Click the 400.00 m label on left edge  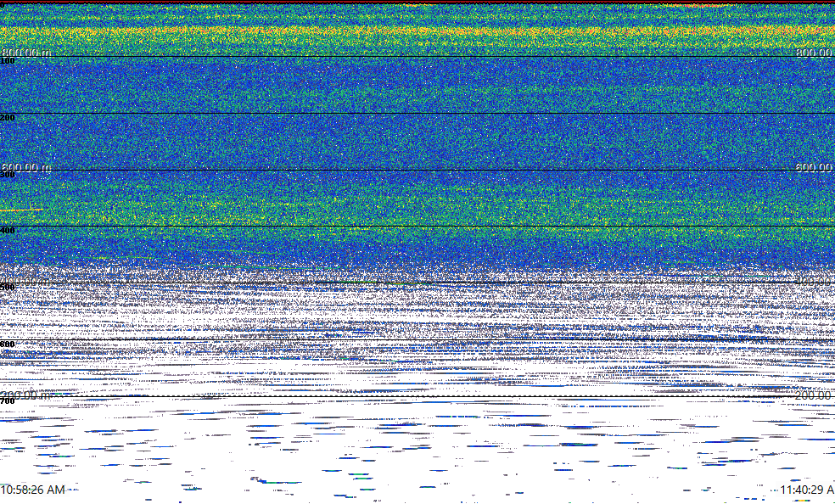tap(25, 281)
